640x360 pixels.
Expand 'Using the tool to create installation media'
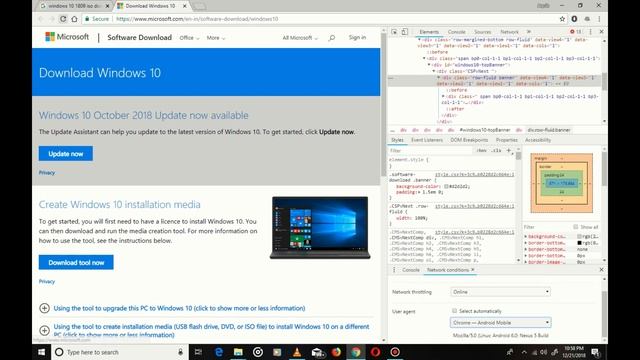tap(44, 330)
